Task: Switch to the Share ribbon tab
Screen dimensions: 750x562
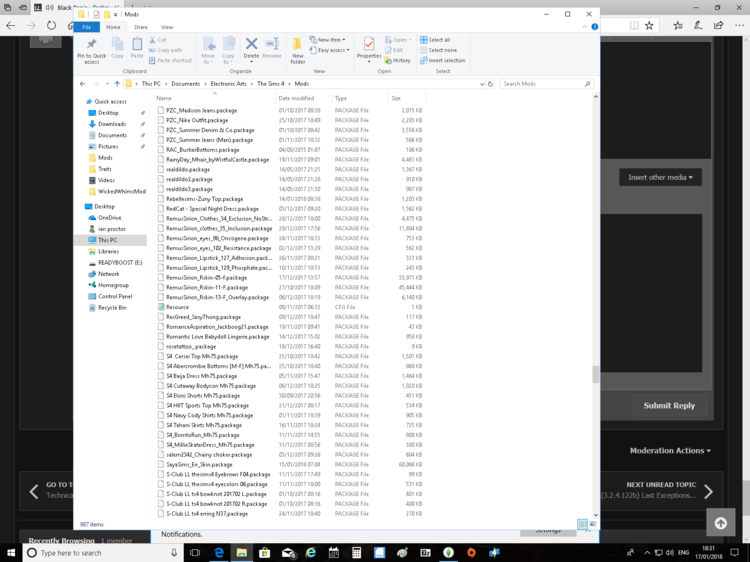Action: click(x=141, y=27)
